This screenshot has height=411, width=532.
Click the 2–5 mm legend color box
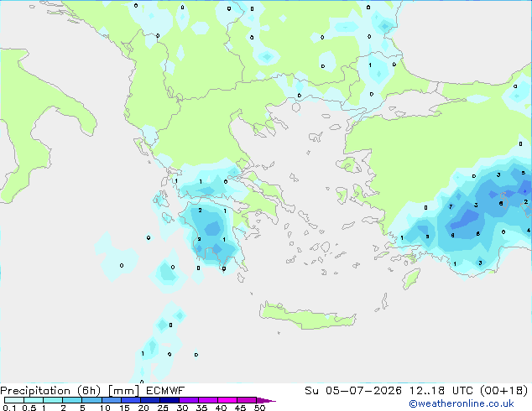72,400
